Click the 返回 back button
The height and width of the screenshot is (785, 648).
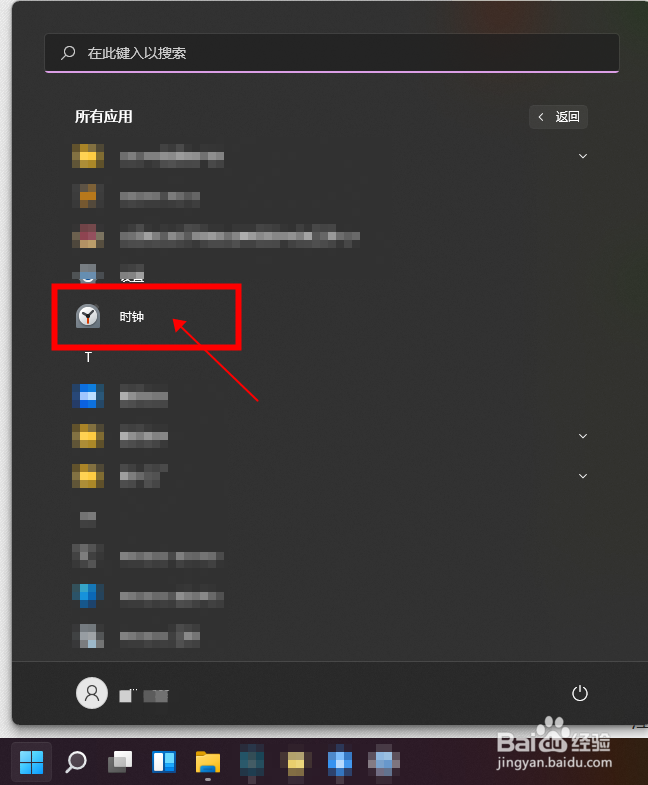click(558, 117)
